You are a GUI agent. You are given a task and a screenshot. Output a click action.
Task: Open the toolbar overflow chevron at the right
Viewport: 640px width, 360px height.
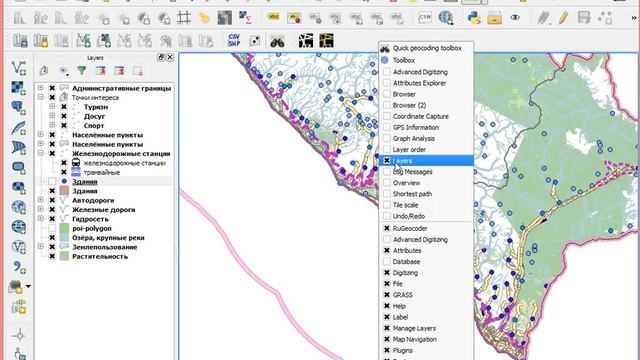[634, 18]
